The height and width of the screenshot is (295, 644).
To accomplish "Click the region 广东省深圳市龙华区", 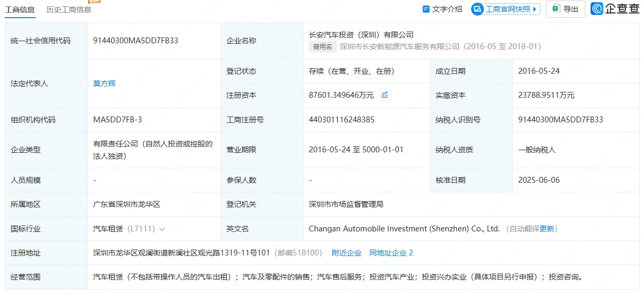I will (x=127, y=204).
